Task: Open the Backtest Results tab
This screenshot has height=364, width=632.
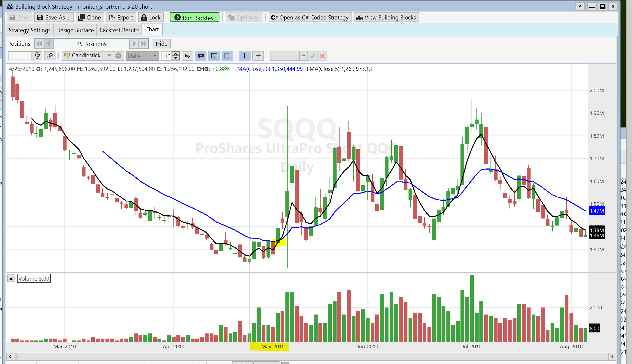Action: (x=119, y=30)
